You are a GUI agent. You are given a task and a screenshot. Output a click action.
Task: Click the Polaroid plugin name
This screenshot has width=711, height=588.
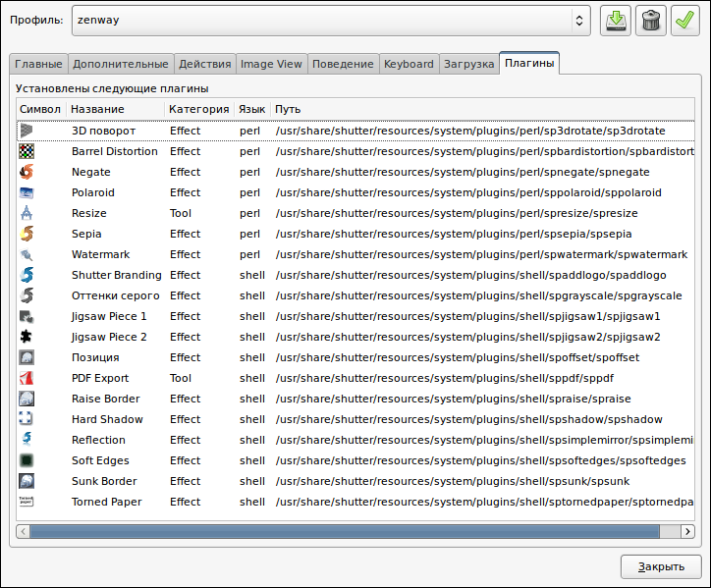(x=93, y=192)
